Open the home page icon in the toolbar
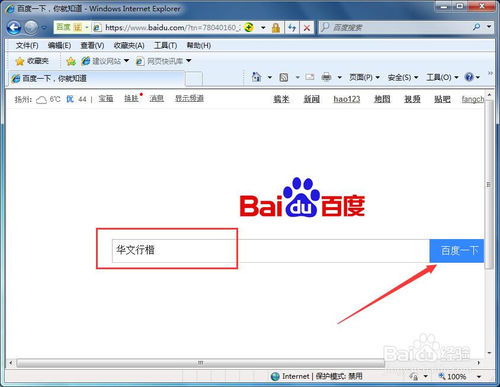 pos(256,77)
